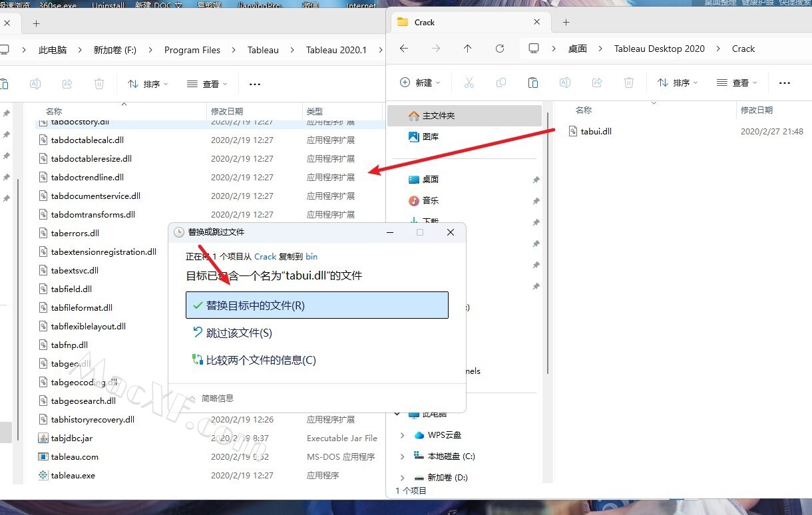
Task: Click the Copy icon in Crack window toolbar
Action: tap(501, 83)
